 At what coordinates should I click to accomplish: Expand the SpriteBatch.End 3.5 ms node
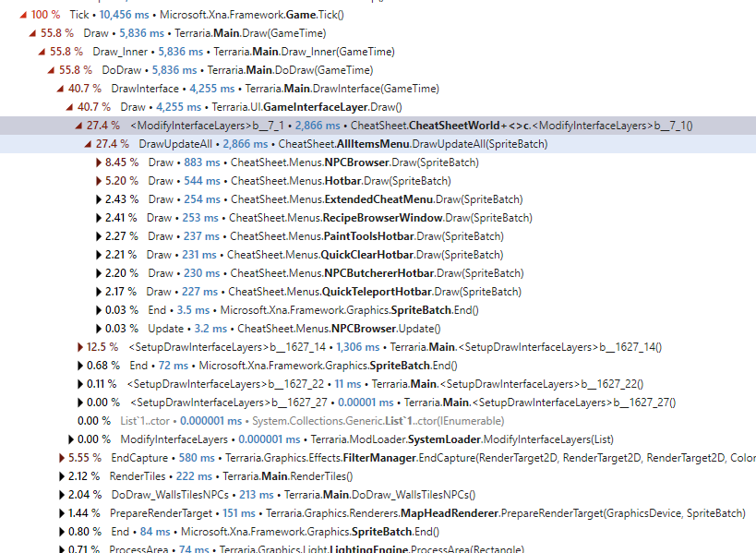99,310
